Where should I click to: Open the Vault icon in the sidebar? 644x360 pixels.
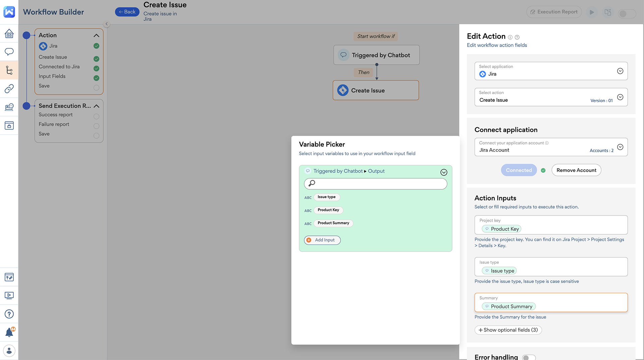tap(9, 125)
